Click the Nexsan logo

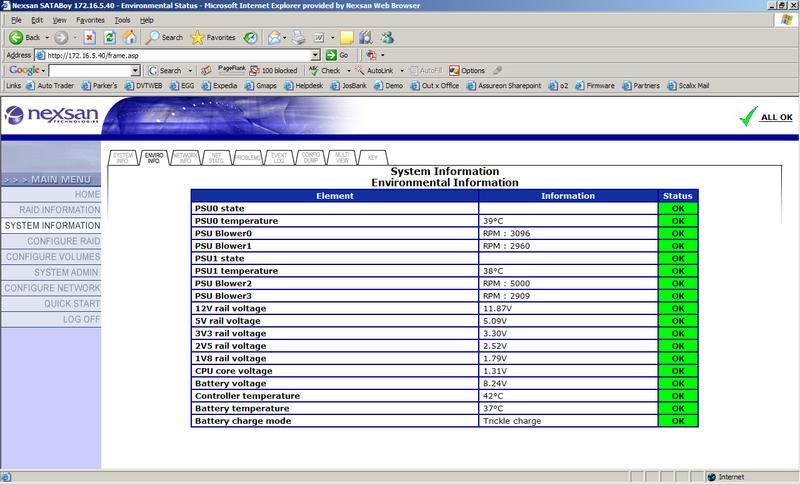pos(51,115)
